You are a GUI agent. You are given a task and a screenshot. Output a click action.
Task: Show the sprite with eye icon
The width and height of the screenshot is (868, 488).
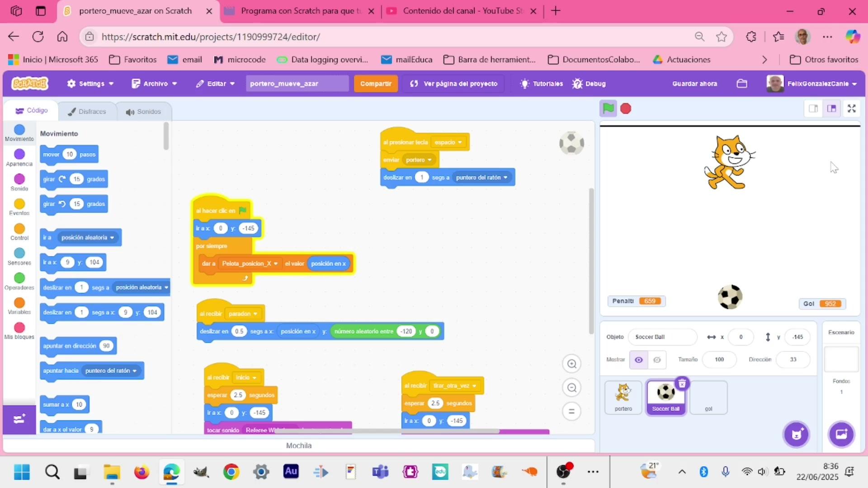pyautogui.click(x=638, y=360)
